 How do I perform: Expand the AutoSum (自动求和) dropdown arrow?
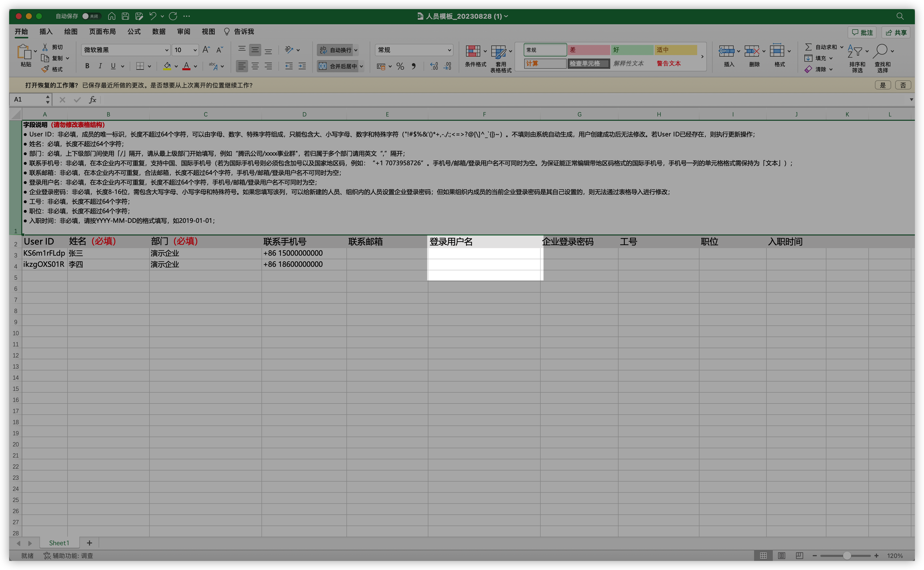841,47
